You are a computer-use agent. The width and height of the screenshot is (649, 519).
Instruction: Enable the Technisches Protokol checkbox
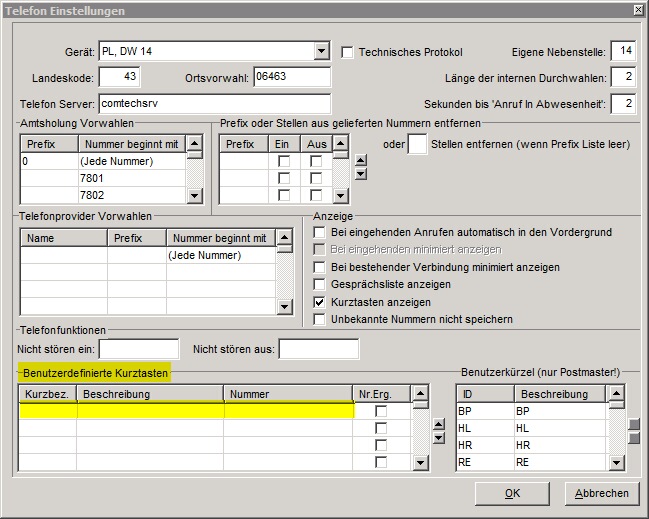pyautogui.click(x=348, y=52)
